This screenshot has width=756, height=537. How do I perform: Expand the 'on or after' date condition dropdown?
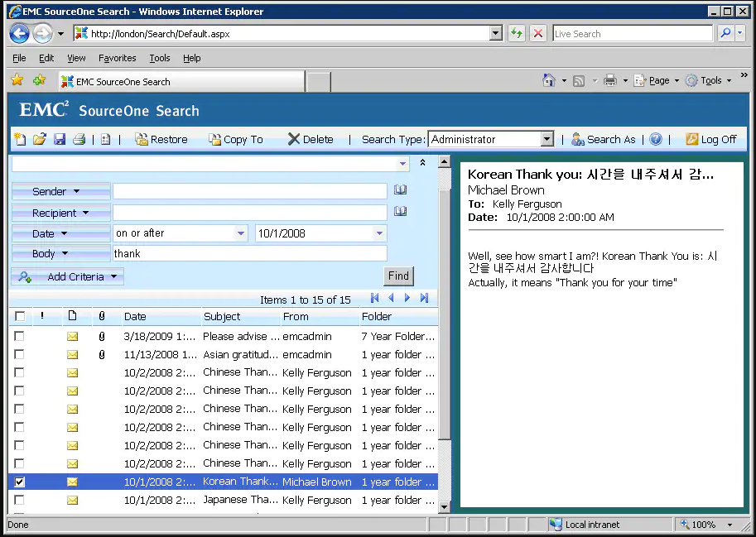pos(241,233)
